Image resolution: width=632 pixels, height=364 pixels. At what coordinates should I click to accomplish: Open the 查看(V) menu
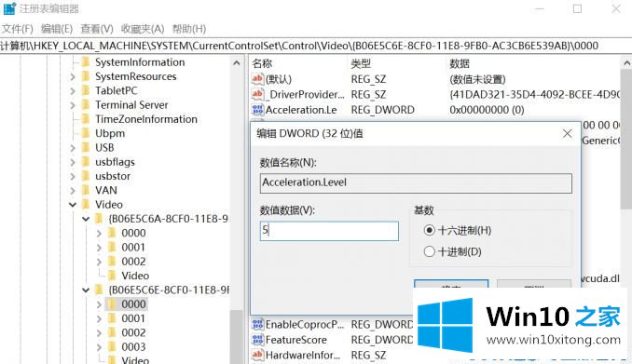97,29
